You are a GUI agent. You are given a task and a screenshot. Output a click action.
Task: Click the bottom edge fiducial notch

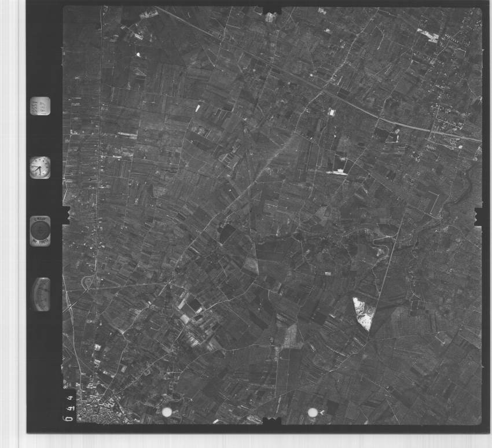(x=272, y=421)
